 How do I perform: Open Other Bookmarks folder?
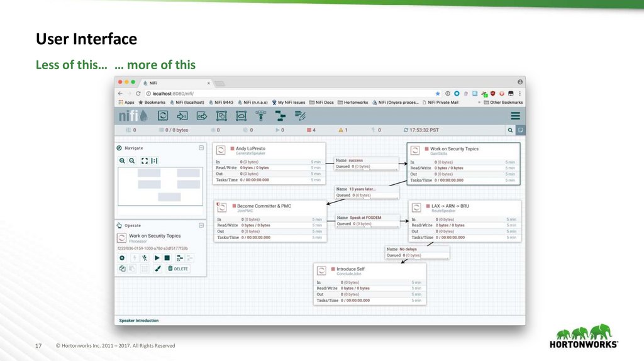(503, 103)
